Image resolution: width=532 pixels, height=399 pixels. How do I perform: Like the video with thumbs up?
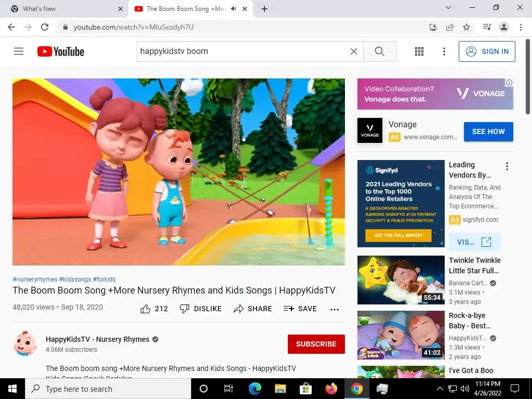154,309
